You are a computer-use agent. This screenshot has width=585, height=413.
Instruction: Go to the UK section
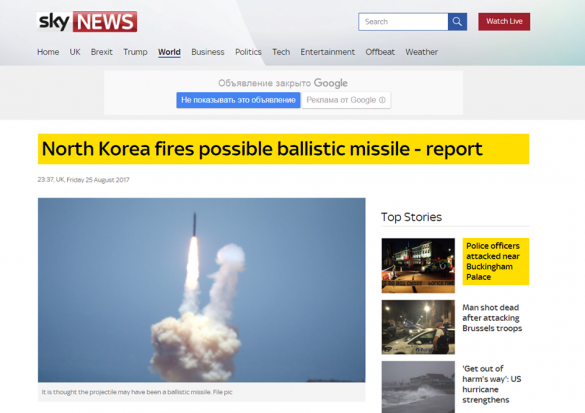tap(75, 52)
